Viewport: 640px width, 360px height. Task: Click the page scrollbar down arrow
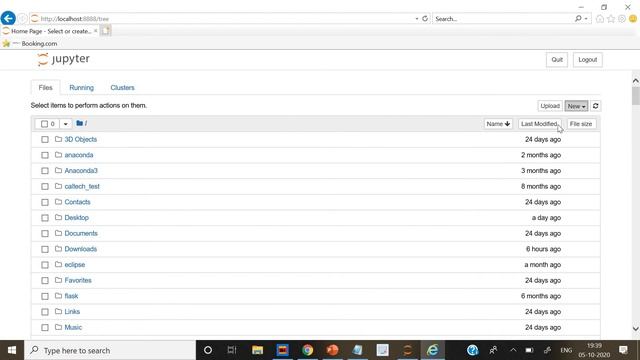tap(636, 329)
